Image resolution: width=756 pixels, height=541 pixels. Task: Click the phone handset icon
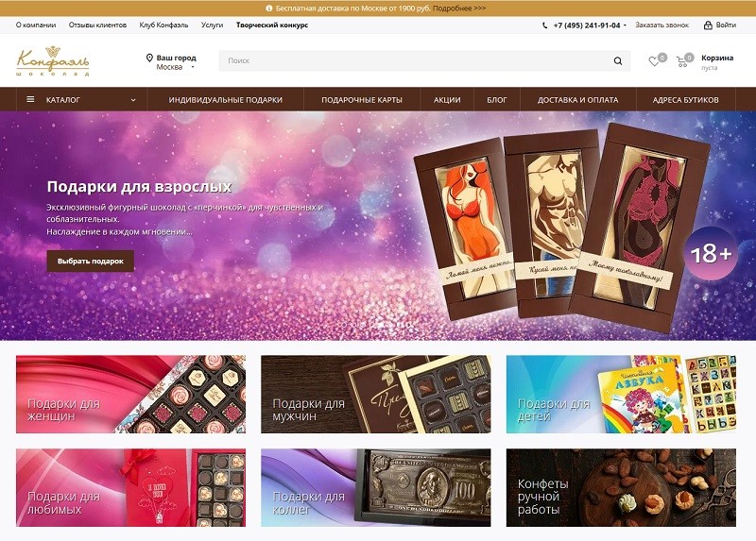tap(545, 25)
